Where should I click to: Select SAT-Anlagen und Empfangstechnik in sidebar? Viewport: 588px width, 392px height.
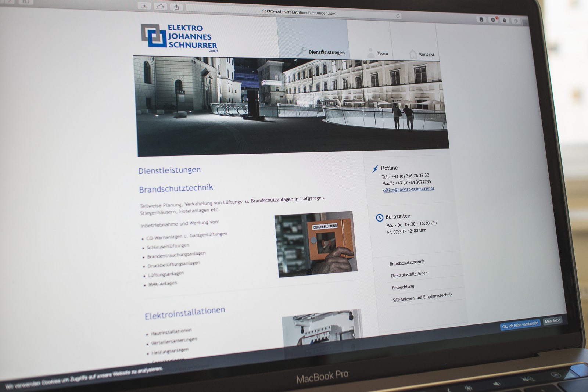pyautogui.click(x=423, y=297)
